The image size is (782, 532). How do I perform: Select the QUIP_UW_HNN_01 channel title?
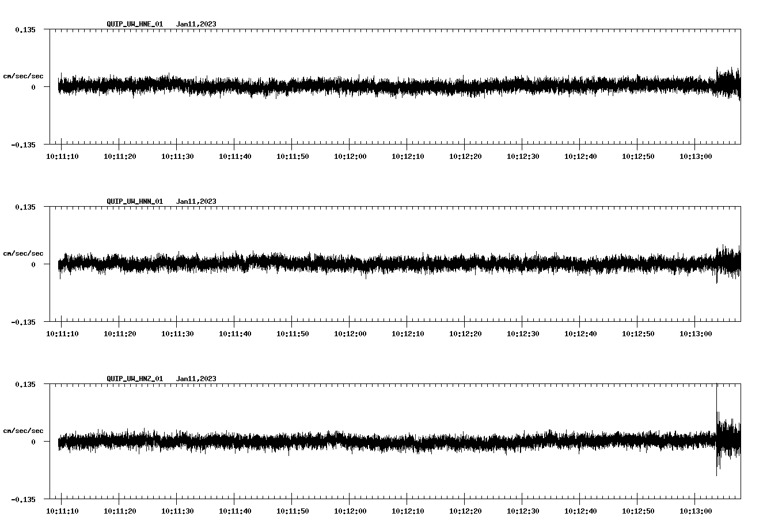click(134, 201)
